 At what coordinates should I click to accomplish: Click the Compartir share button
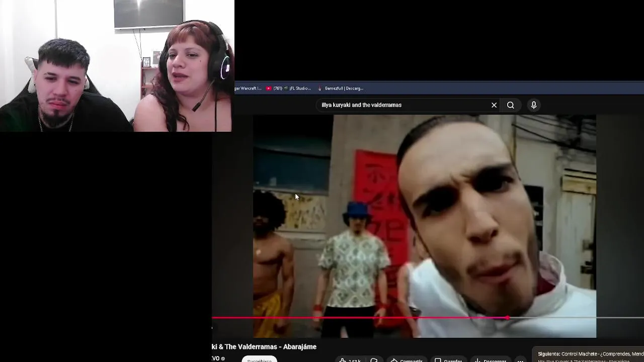(406, 360)
